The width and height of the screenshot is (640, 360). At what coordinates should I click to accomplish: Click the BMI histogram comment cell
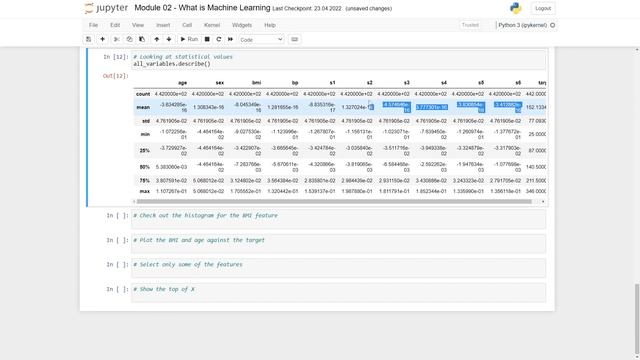pyautogui.click(x=338, y=219)
